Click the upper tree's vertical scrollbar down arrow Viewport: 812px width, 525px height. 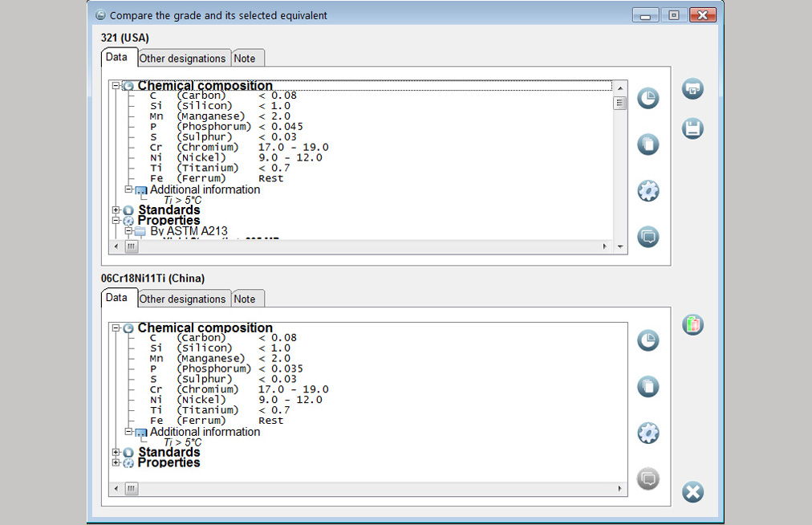pyautogui.click(x=619, y=246)
